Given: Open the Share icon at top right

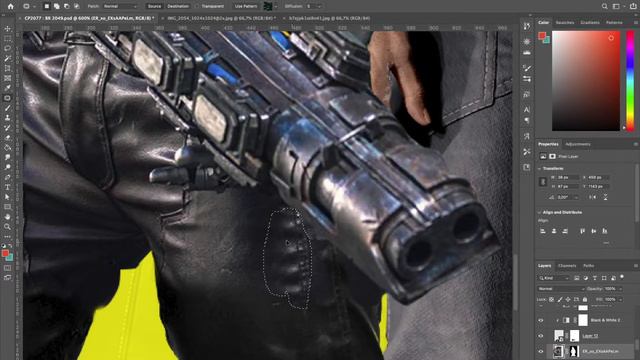Looking at the screenshot, I should click(633, 6).
